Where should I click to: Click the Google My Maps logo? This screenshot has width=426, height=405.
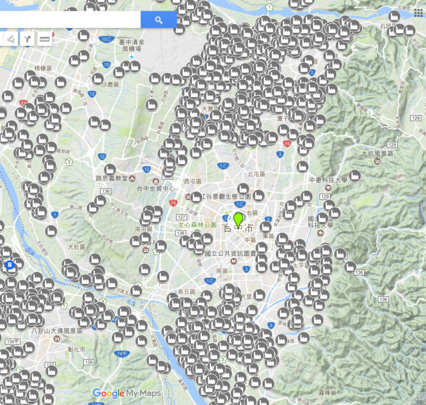[x=127, y=393]
